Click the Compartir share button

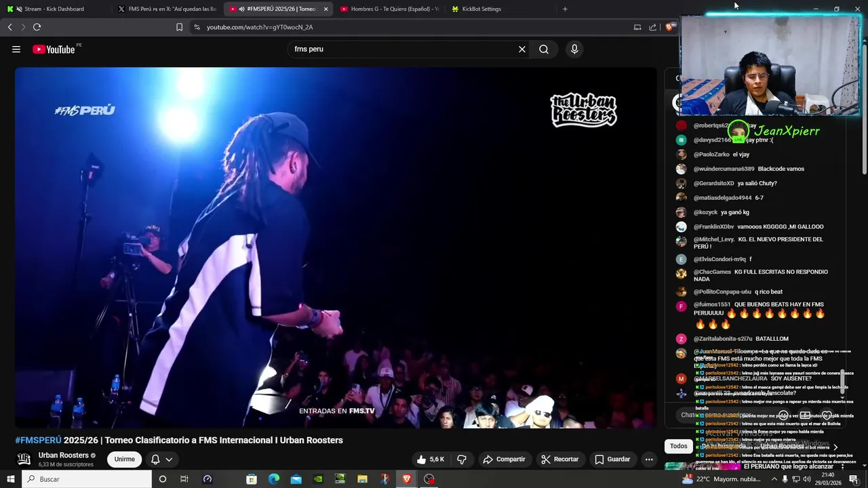pos(504,460)
